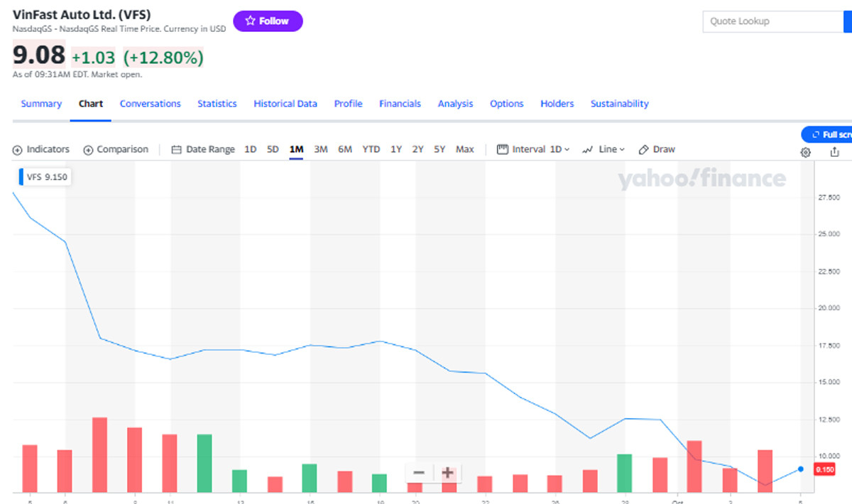This screenshot has height=504, width=852.
Task: Activate the Draw pencil tool
Action: point(657,150)
